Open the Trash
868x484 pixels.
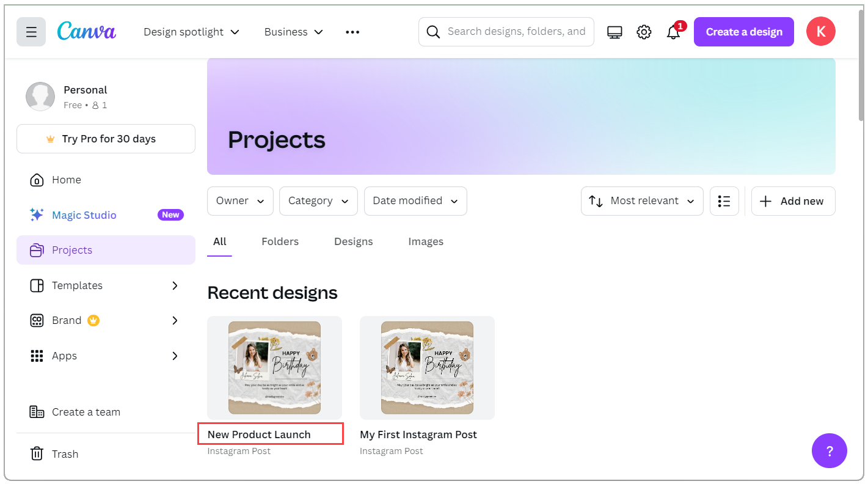click(65, 453)
